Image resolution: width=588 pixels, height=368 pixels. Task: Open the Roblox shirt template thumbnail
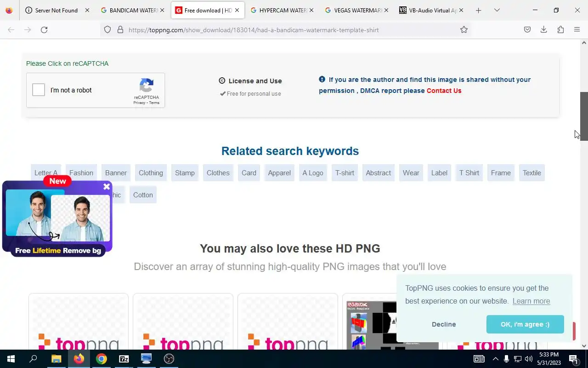tap(371, 324)
